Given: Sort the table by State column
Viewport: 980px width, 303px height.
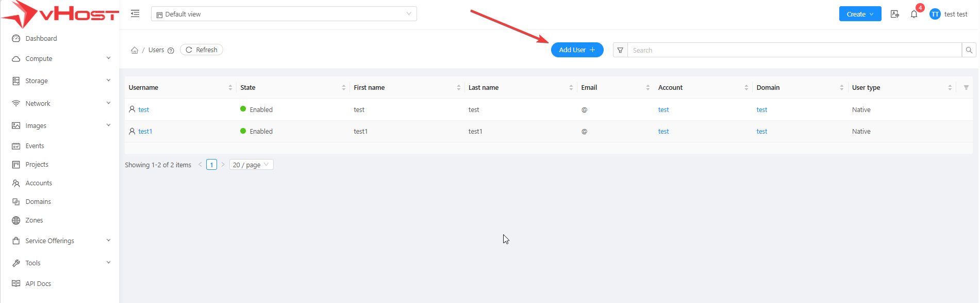Looking at the screenshot, I should (343, 88).
